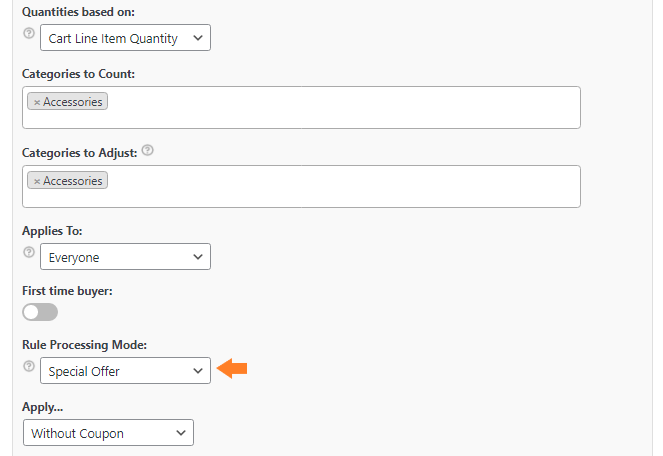Open the Without Coupon apply dropdown
Screen dimensions: 663x456
[x=108, y=433]
